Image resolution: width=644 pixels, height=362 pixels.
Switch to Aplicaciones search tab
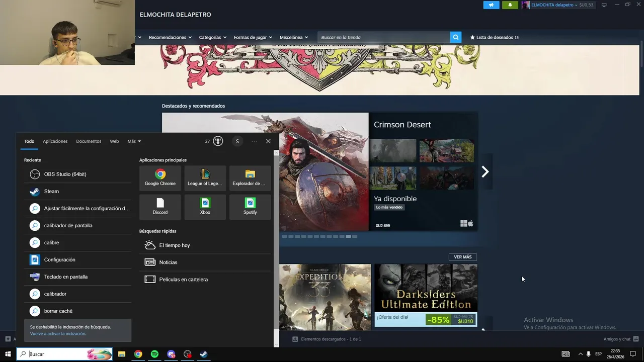[x=55, y=141]
